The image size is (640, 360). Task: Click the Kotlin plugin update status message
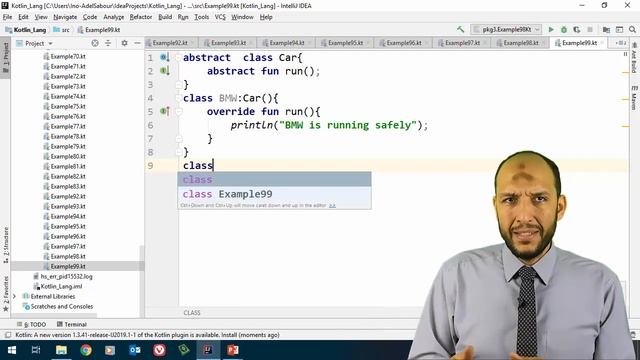click(x=147, y=335)
